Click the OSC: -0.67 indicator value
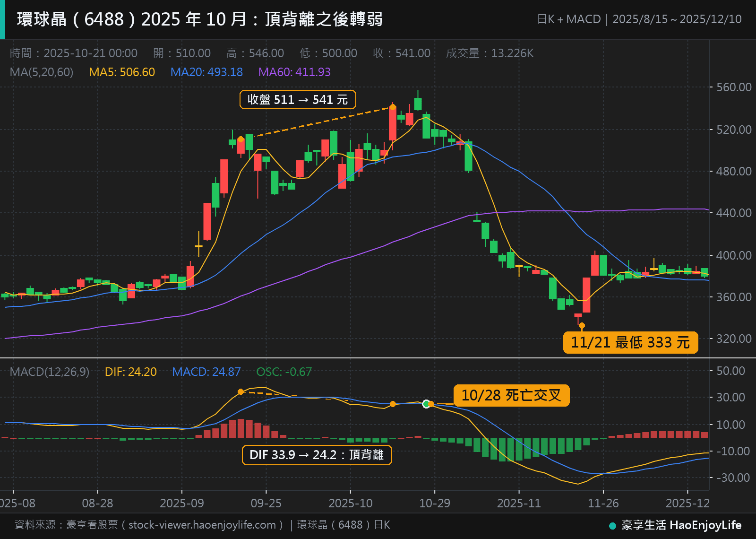Viewport: 756px width, 539px height. pyautogui.click(x=284, y=372)
